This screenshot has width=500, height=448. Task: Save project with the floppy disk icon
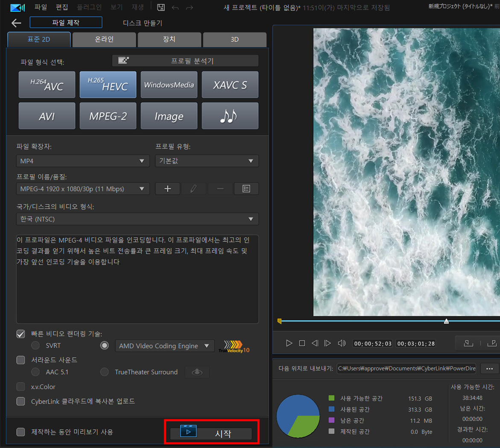161,7
